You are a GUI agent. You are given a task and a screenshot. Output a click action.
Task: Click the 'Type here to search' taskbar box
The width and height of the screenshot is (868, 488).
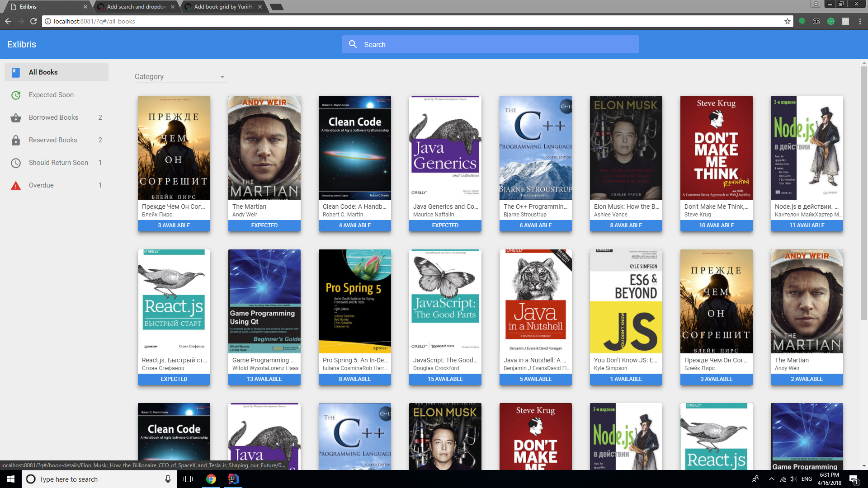pos(99,479)
